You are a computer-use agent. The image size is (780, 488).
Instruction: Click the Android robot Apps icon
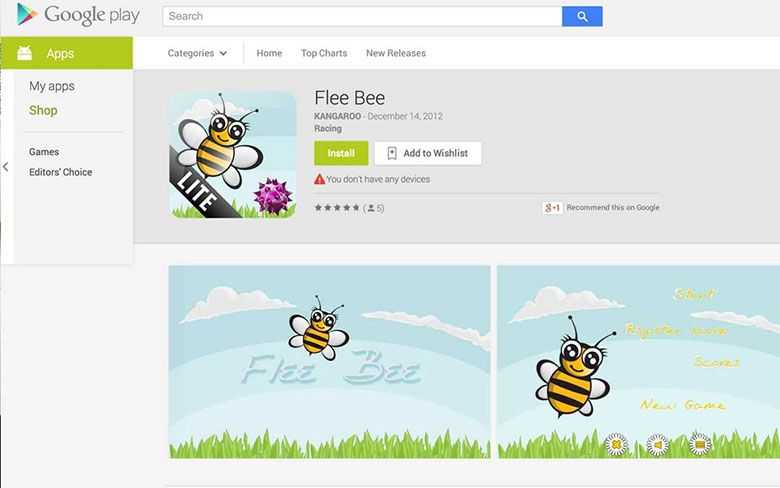point(24,53)
